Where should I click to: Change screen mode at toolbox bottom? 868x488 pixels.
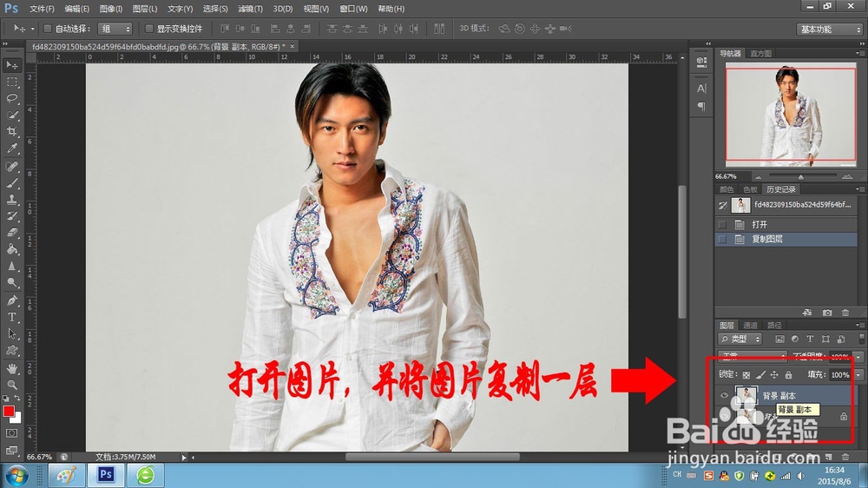click(x=11, y=450)
